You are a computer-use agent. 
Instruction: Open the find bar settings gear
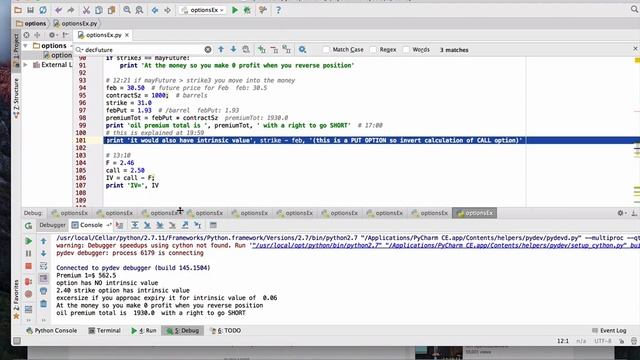tap(302, 49)
